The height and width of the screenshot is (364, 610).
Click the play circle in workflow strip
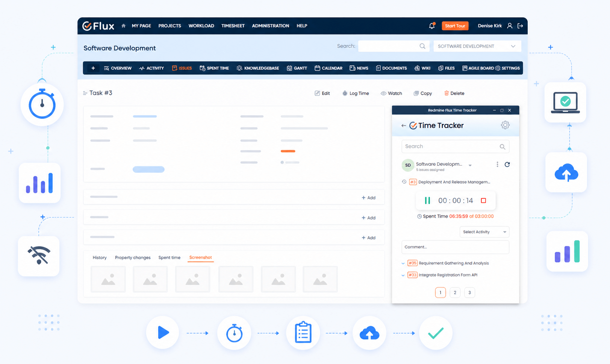click(163, 333)
